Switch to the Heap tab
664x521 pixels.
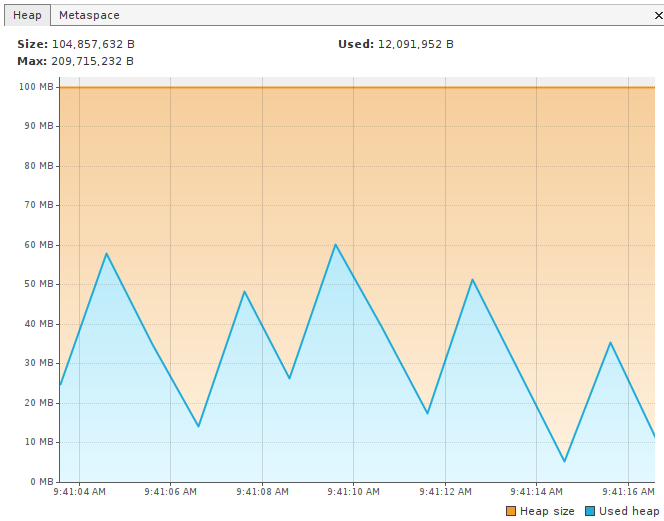click(28, 15)
